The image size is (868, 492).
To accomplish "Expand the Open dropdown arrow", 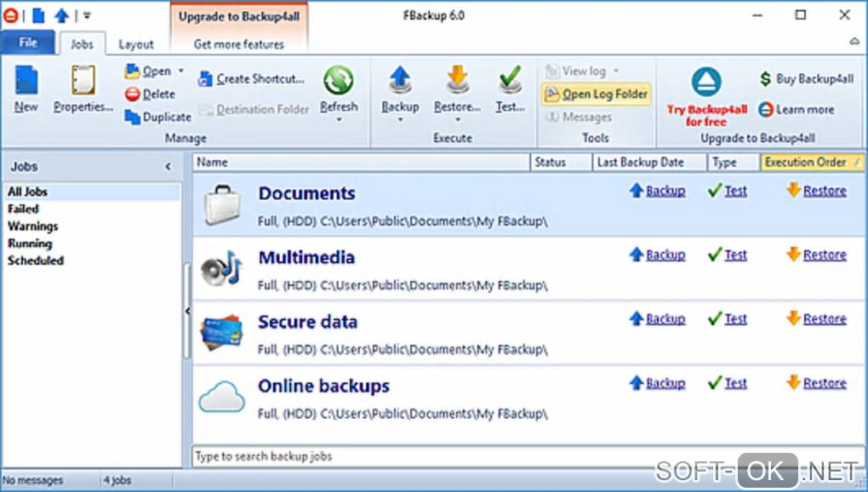I will click(180, 71).
